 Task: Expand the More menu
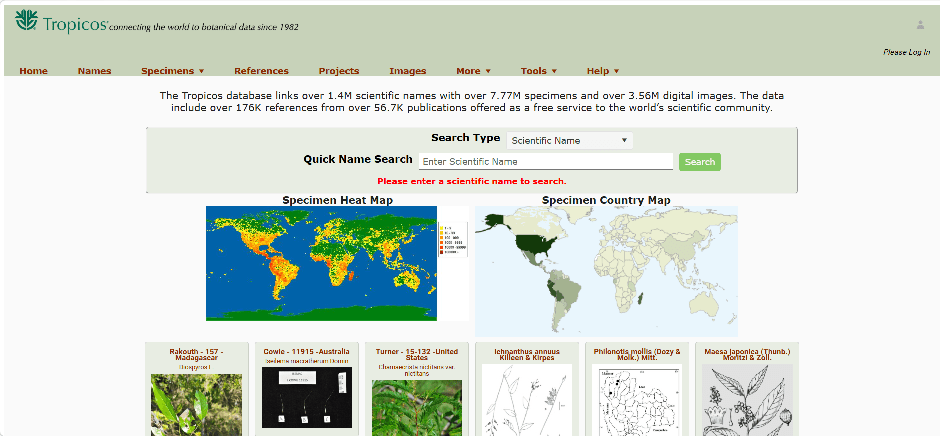pos(473,71)
